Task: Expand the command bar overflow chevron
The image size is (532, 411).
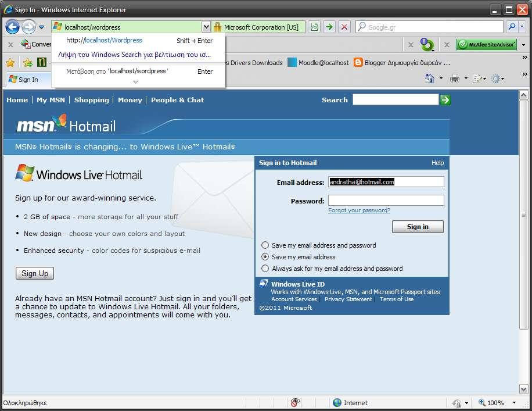Action: pyautogui.click(x=524, y=74)
